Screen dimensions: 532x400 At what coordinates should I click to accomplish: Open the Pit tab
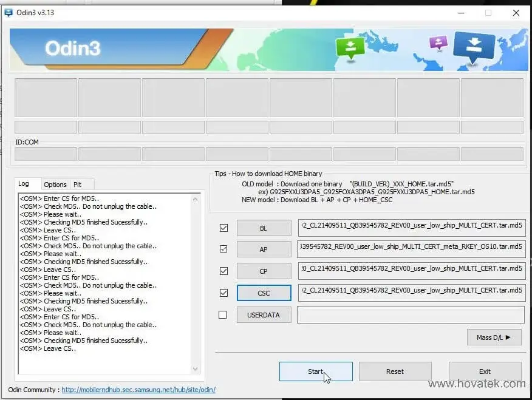click(x=77, y=185)
